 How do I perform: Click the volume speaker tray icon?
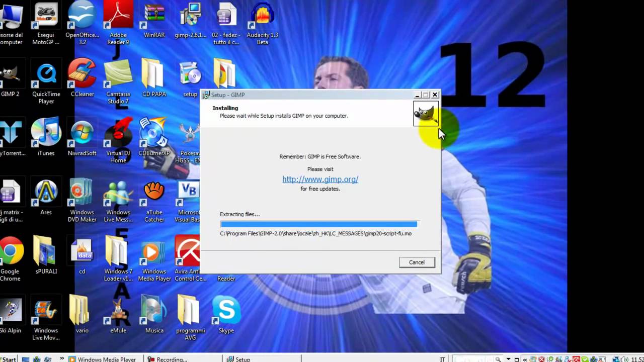coord(625,359)
